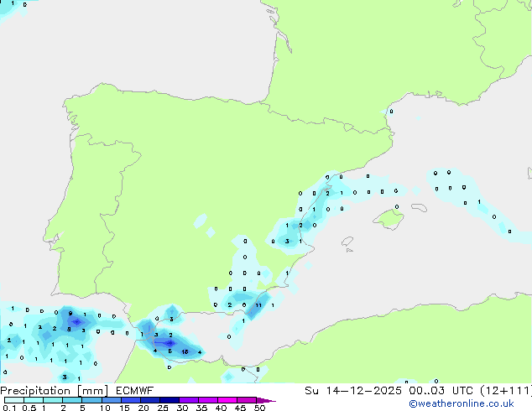Viewport: 532px width, 411px height.
Task: Click the '11' precipitation value on the southeast Spanish coast
Action: click(258, 305)
